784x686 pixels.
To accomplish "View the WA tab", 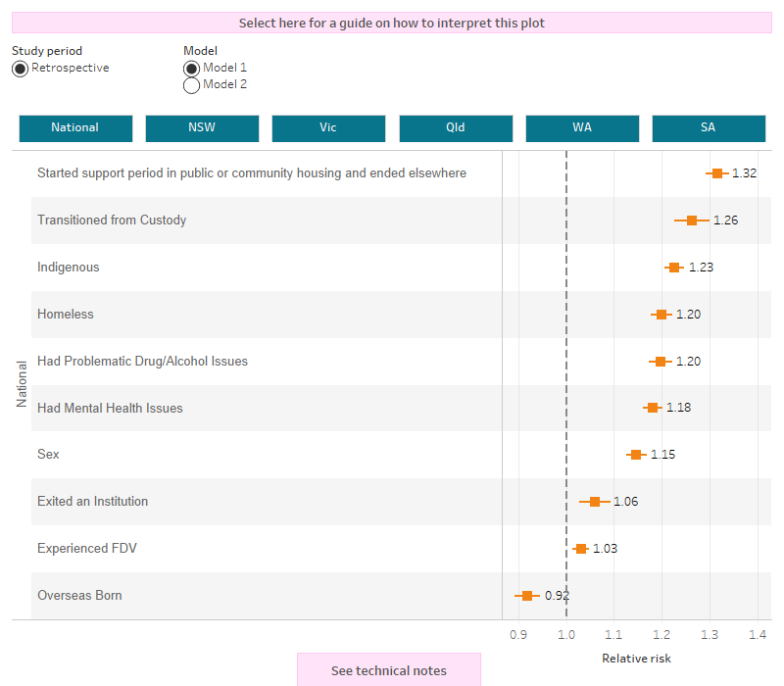I will (x=582, y=127).
